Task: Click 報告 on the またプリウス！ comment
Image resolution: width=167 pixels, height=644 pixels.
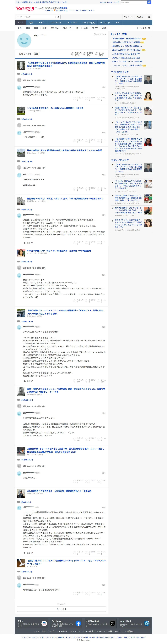Action: coord(104,473)
